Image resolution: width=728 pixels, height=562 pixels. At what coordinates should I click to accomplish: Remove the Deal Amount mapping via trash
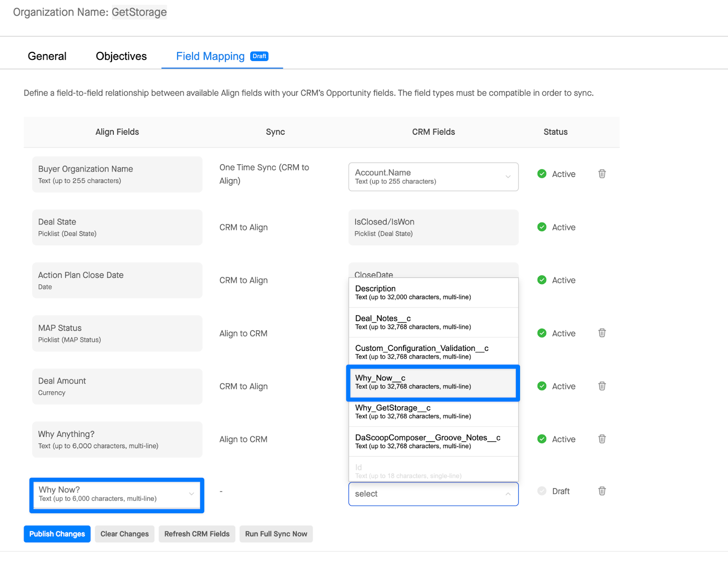(x=602, y=386)
